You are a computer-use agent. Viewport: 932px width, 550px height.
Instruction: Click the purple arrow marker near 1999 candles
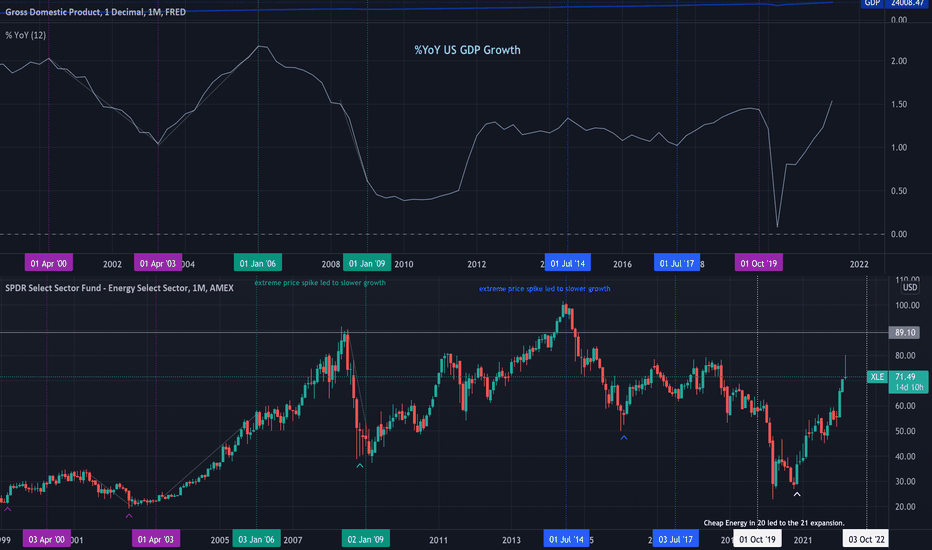[x=8, y=509]
